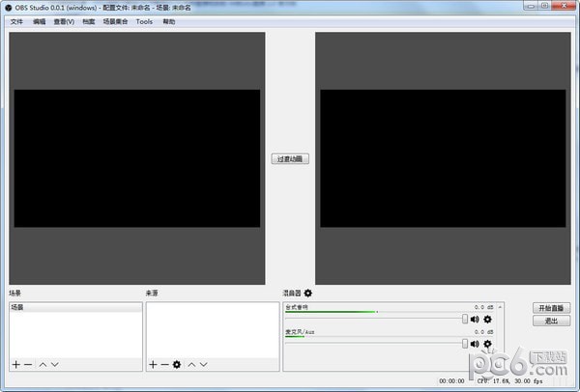The height and width of the screenshot is (392, 580).
Task: Click the 来源 sources panel header
Action: tap(152, 293)
